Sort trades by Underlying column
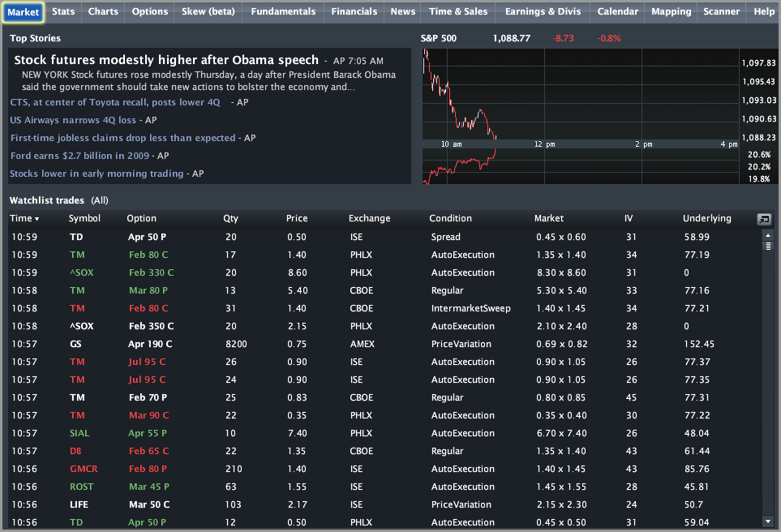Image resolution: width=781 pixels, height=532 pixels. (x=706, y=218)
